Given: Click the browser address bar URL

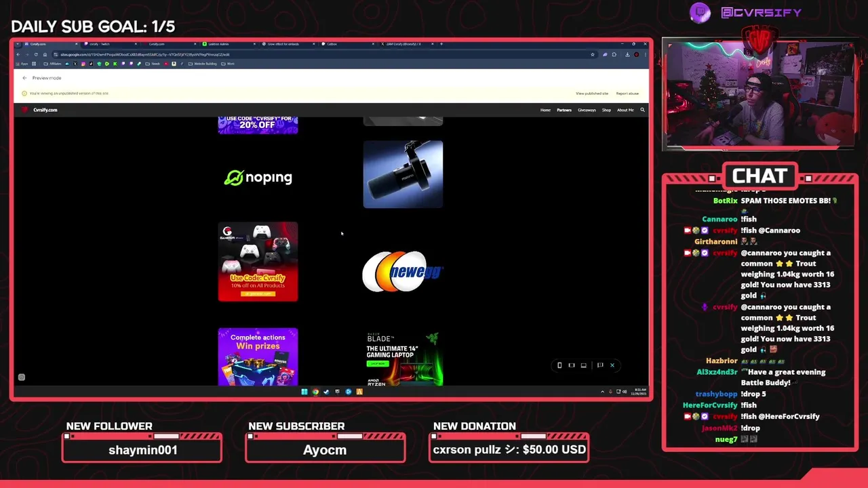Looking at the screenshot, I should pos(144,54).
